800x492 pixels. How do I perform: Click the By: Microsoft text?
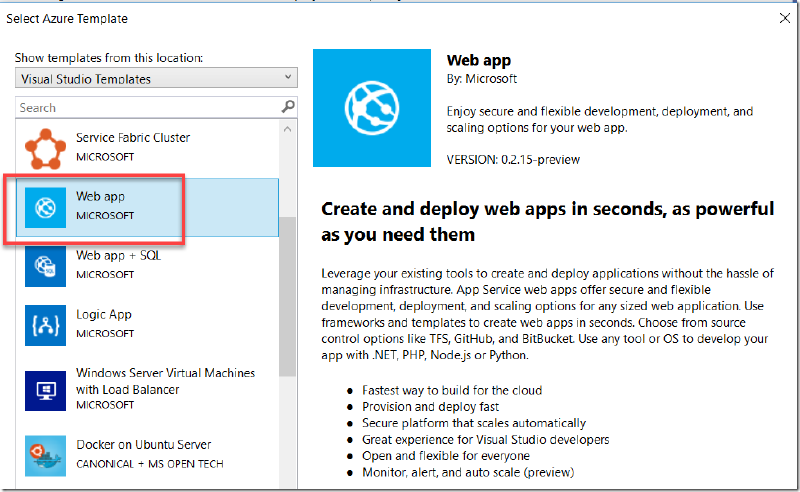coord(482,79)
